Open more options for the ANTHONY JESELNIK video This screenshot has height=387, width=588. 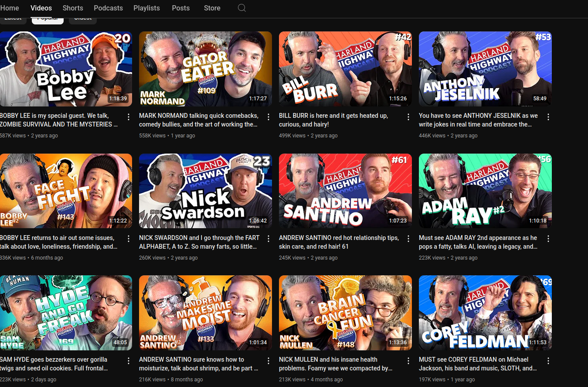pyautogui.click(x=548, y=117)
